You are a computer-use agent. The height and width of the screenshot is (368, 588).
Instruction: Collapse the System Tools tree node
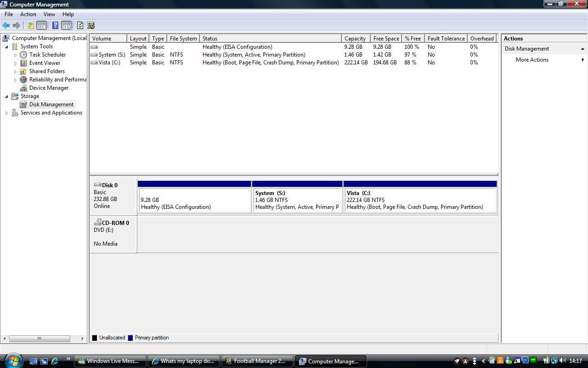(x=6, y=46)
